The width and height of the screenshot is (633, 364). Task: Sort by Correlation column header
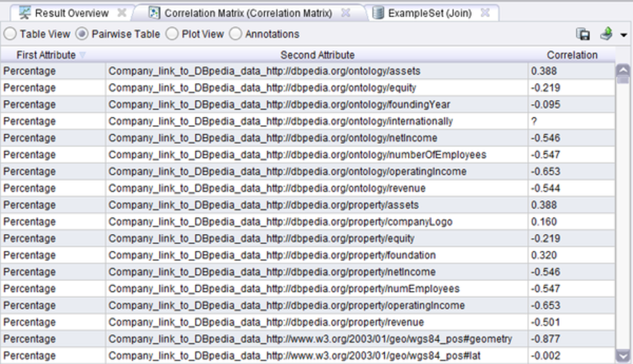coord(572,55)
